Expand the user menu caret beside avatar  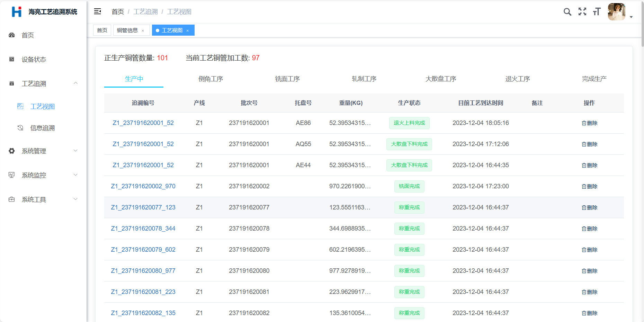[631, 17]
